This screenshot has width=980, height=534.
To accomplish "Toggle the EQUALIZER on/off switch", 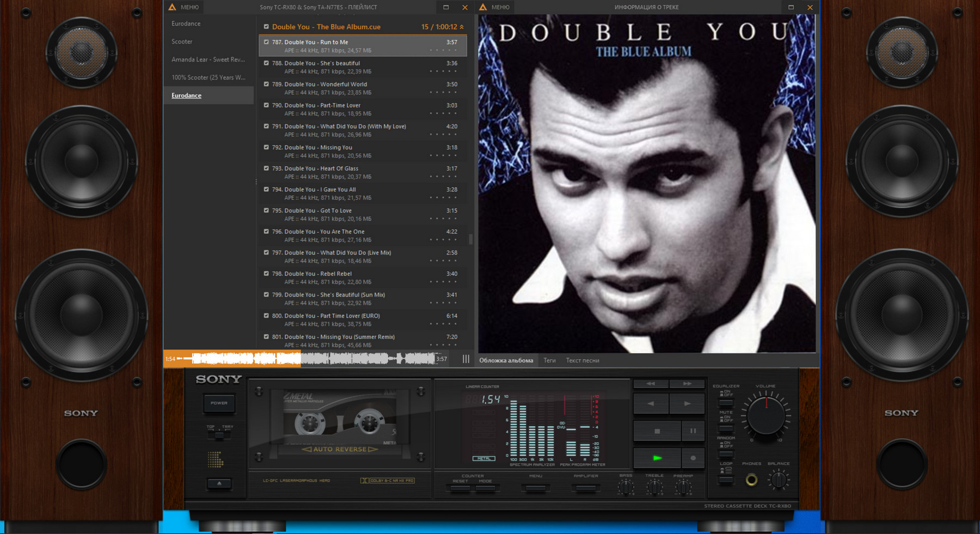I will pyautogui.click(x=726, y=403).
